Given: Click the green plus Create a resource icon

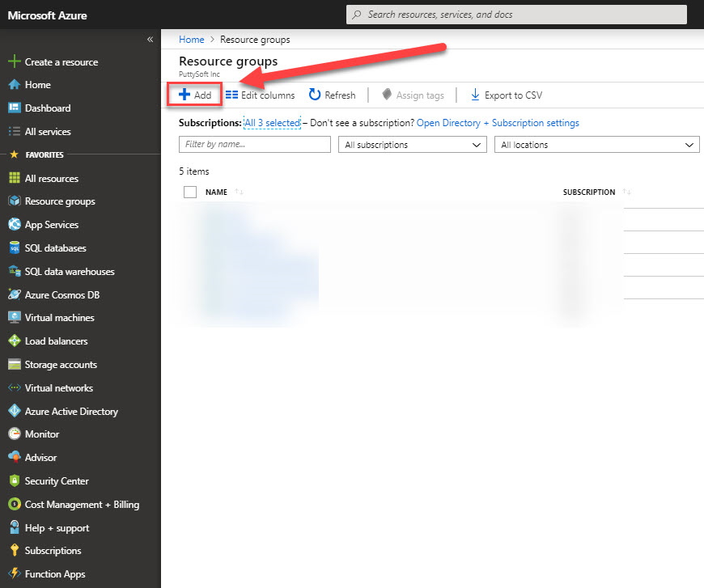Looking at the screenshot, I should pos(15,61).
